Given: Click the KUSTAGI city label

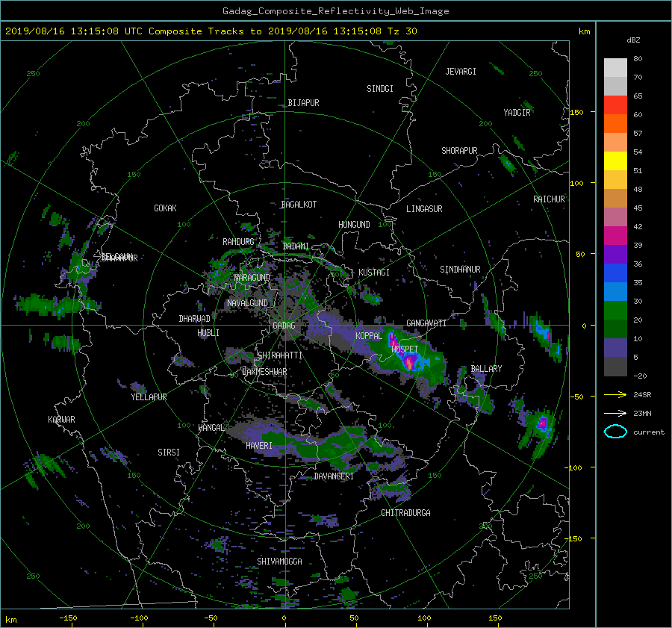Looking at the screenshot, I should pos(374,273).
